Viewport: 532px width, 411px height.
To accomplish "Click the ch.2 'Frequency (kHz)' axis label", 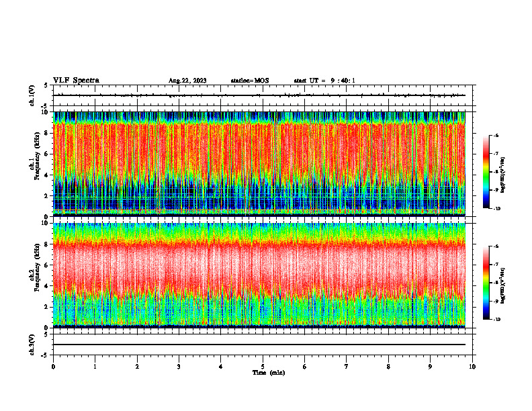I will point(37,267).
